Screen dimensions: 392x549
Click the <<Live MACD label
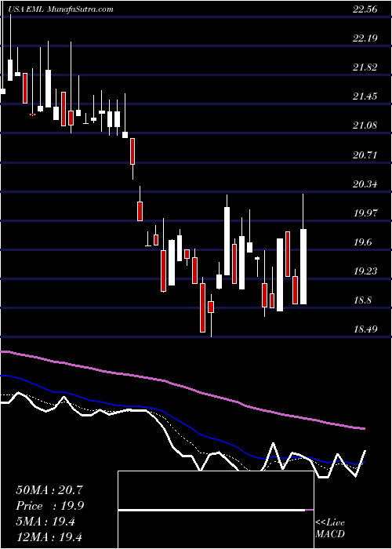330,529
